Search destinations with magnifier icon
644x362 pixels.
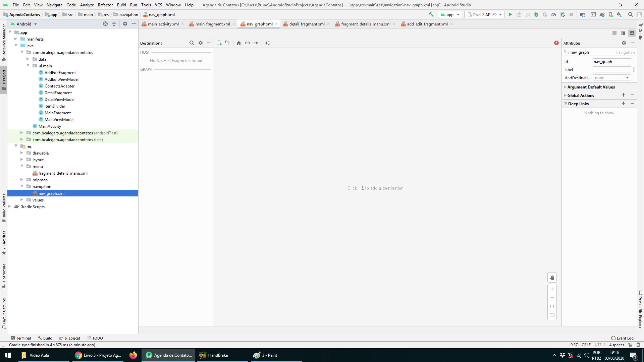click(192, 43)
